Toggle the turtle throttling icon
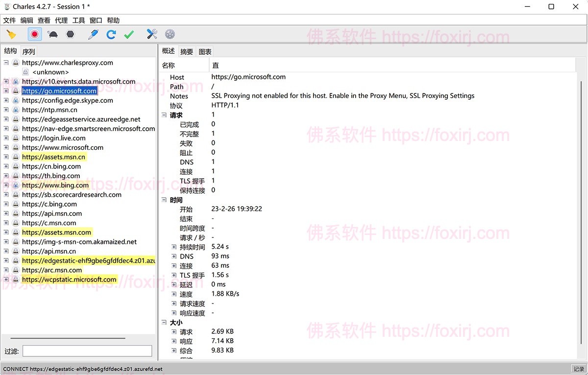The image size is (588, 375). [x=52, y=34]
